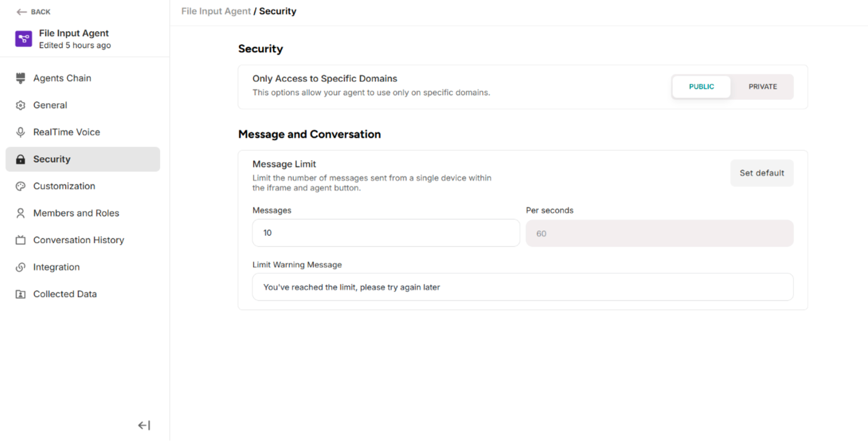868x447 pixels.
Task: Select the Security breadcrumb item
Action: point(277,11)
